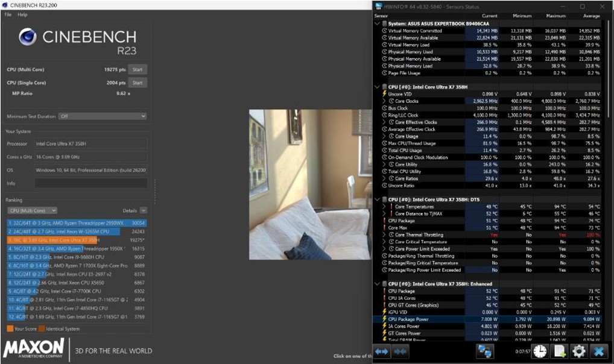Click lightning icon beside CPU Package Power
The height and width of the screenshot is (364, 614).
385,319
